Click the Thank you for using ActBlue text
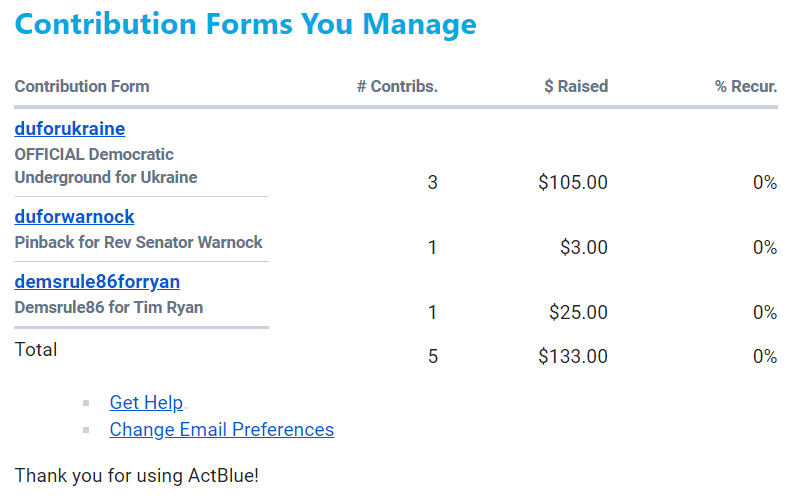This screenshot has height=496, width=806. (136, 475)
